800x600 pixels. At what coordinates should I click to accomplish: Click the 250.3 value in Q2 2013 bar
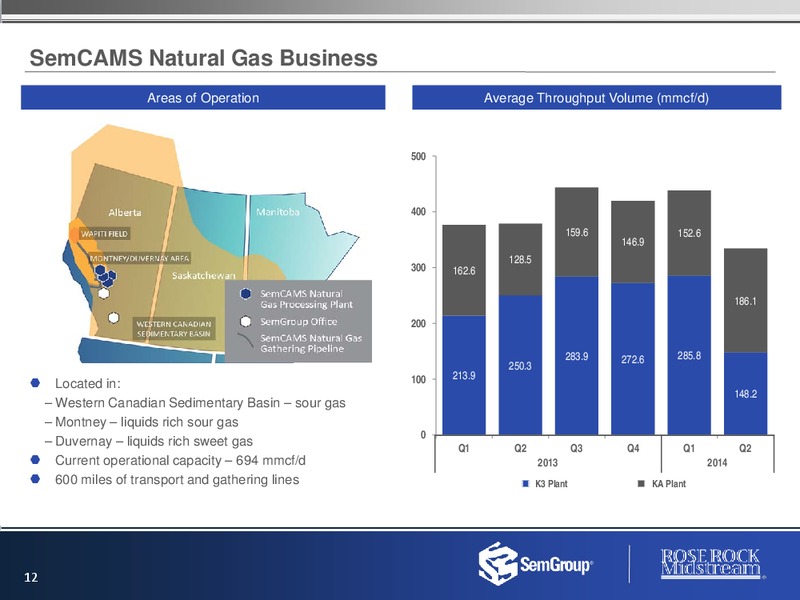[520, 366]
